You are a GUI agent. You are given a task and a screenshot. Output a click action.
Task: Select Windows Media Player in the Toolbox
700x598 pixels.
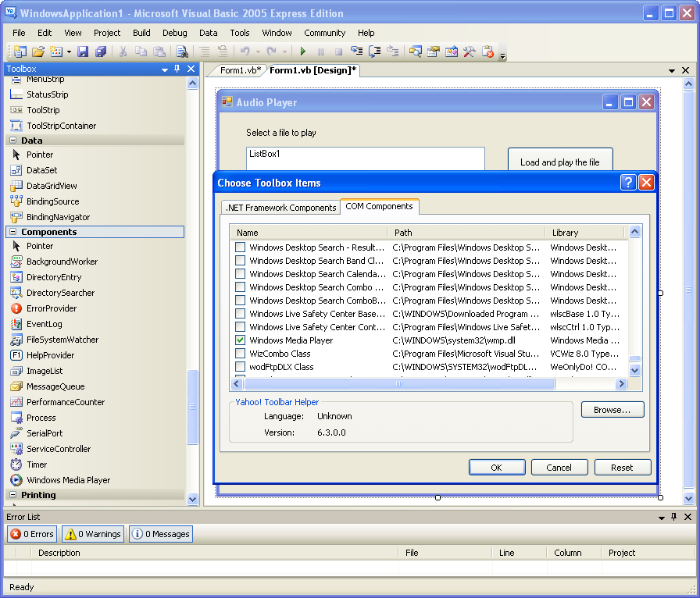(68, 480)
